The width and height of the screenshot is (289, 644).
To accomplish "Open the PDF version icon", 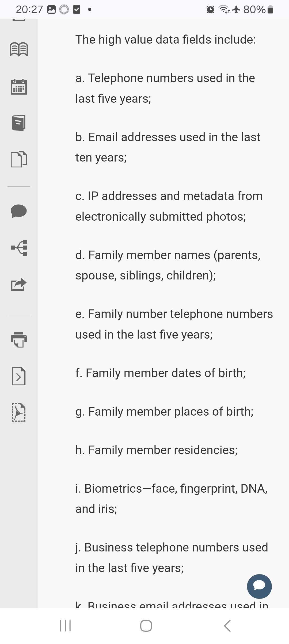I will (x=19, y=412).
